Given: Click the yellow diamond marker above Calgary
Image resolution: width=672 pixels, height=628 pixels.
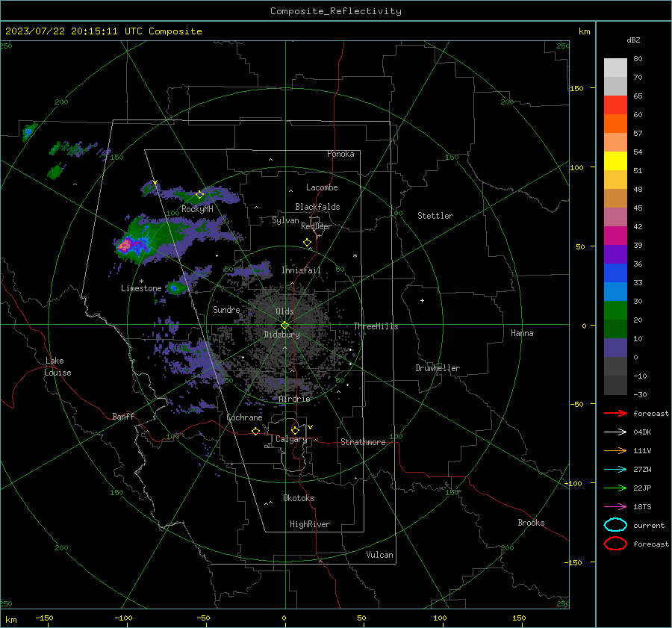Looking at the screenshot, I should pyautogui.click(x=295, y=430).
